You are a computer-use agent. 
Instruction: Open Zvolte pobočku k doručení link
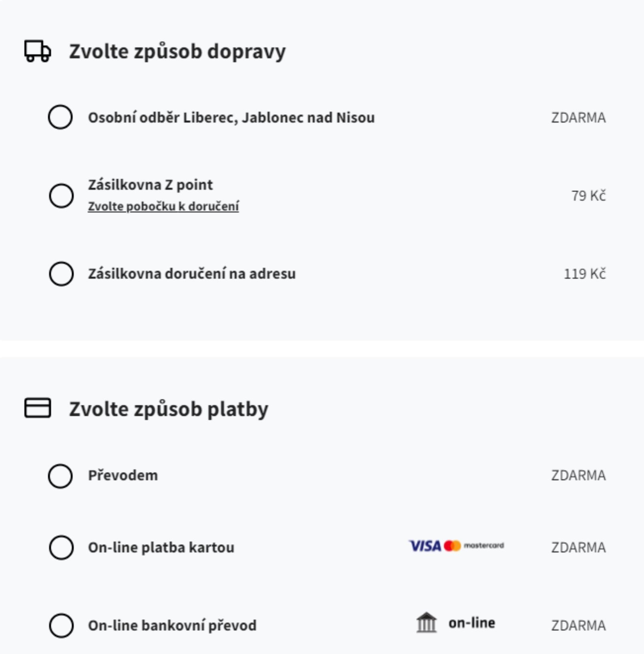[163, 206]
